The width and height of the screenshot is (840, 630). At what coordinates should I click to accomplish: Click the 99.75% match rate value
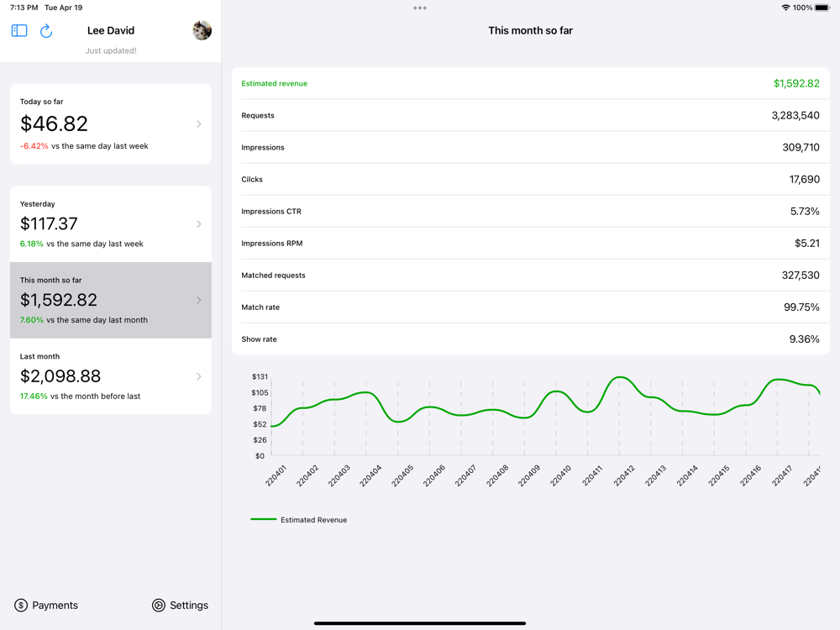[x=801, y=307]
